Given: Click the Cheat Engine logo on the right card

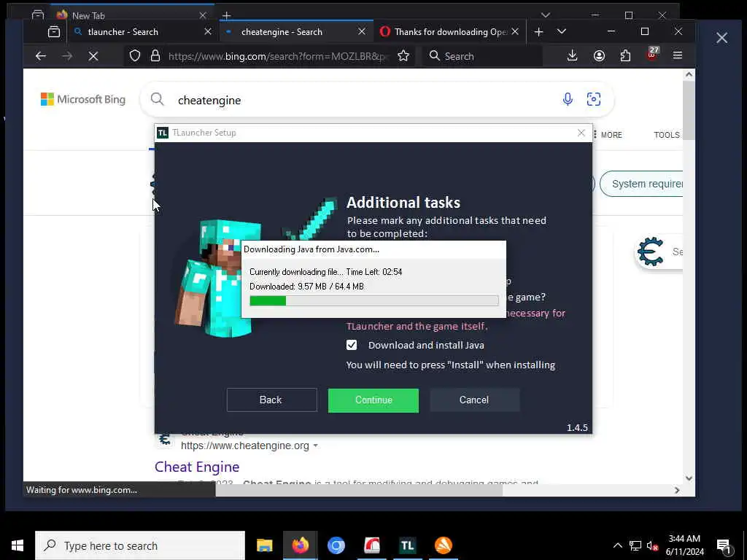Looking at the screenshot, I should tap(650, 252).
